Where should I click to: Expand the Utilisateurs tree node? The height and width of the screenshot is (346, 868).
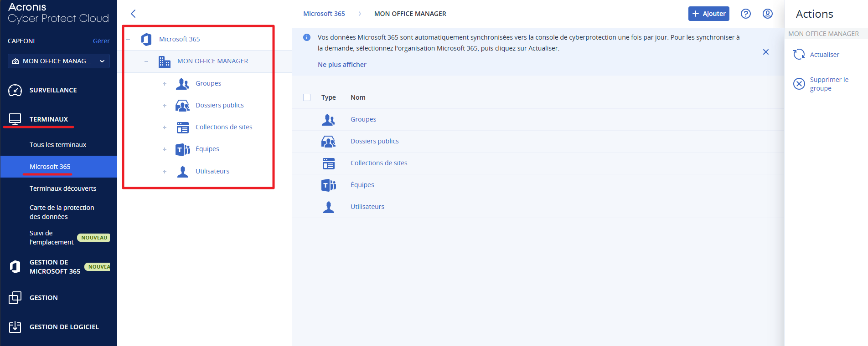pos(165,172)
